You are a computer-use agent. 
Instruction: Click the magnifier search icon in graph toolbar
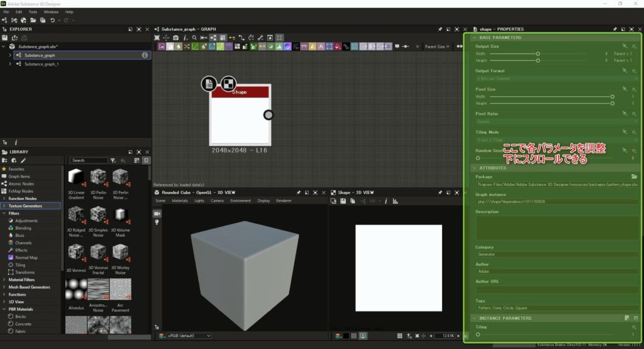tap(194, 38)
